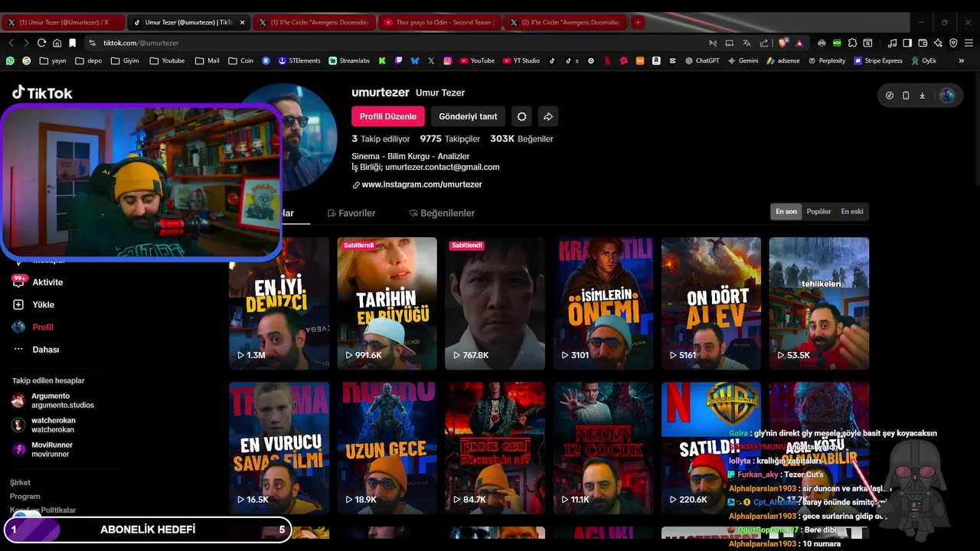The width and height of the screenshot is (980, 551).
Task: Select the En eski sort option
Action: [x=852, y=211]
